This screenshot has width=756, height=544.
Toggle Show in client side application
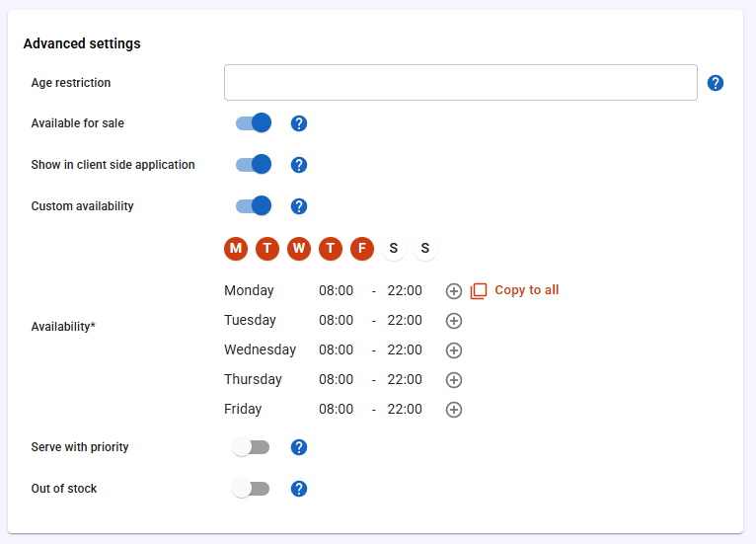pyautogui.click(x=254, y=165)
